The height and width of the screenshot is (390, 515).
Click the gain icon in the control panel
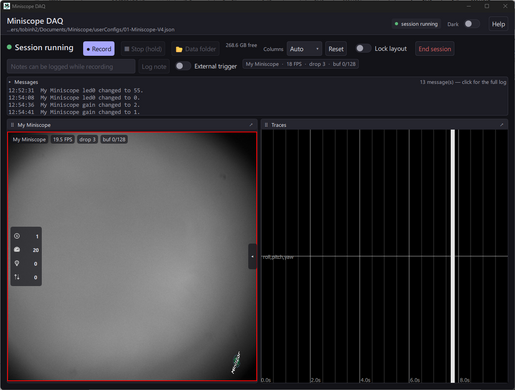17,236
